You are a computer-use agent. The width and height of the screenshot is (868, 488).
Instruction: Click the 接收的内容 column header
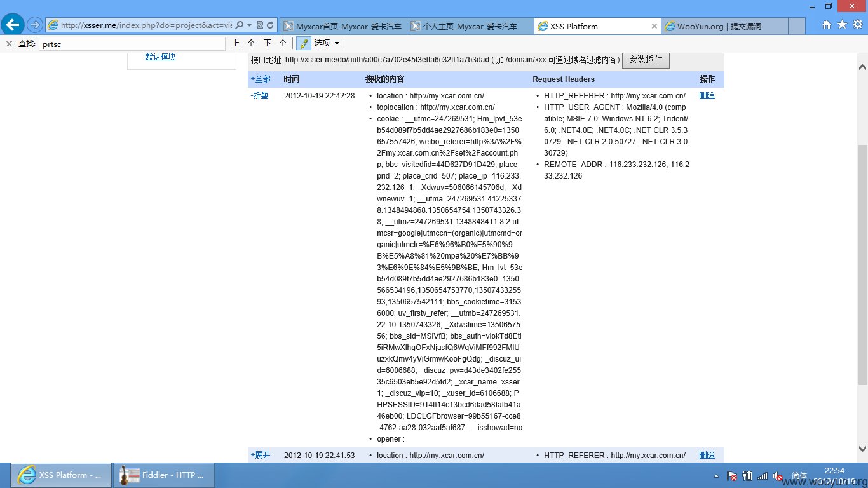(x=384, y=79)
